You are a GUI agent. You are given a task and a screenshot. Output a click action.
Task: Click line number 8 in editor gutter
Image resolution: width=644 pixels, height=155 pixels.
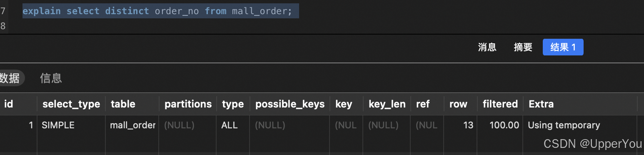[x=3, y=26]
